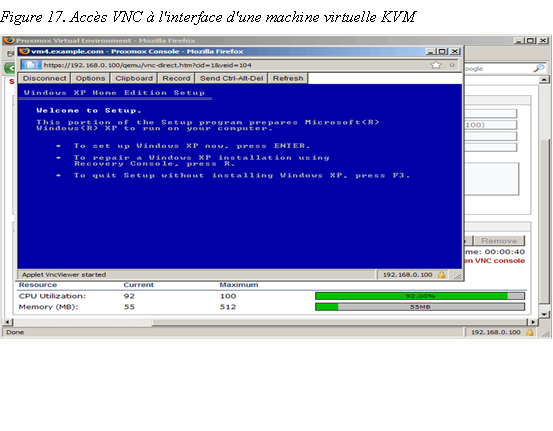Click the Firefox icon in console title bar
The image size is (553, 431).
tap(24, 51)
